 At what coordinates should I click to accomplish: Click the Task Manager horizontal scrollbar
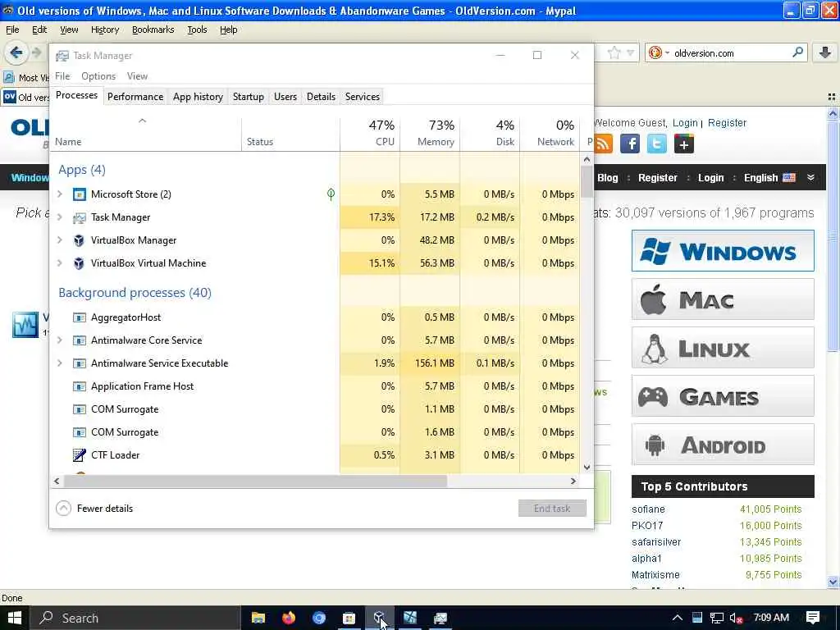(x=255, y=481)
